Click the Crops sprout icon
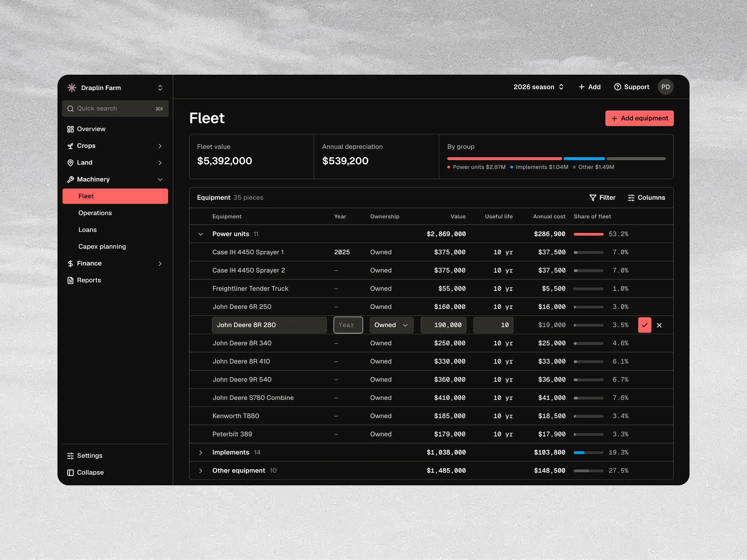 coord(70,146)
